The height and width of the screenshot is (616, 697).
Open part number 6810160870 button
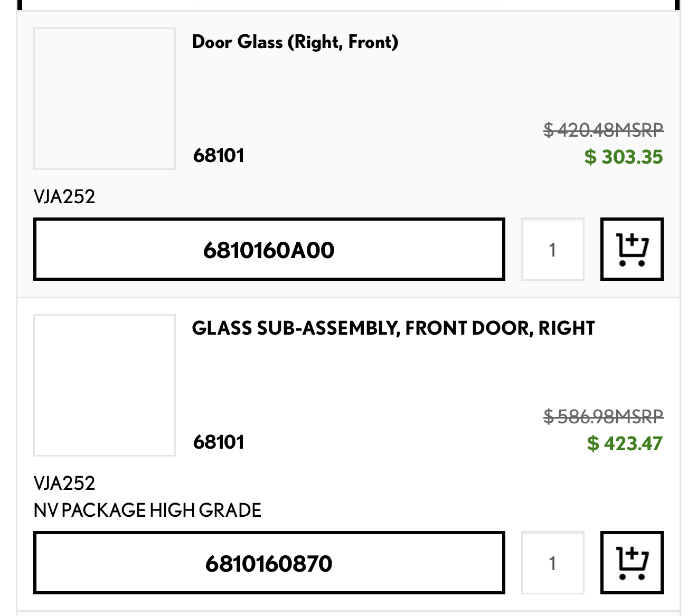pos(269,563)
